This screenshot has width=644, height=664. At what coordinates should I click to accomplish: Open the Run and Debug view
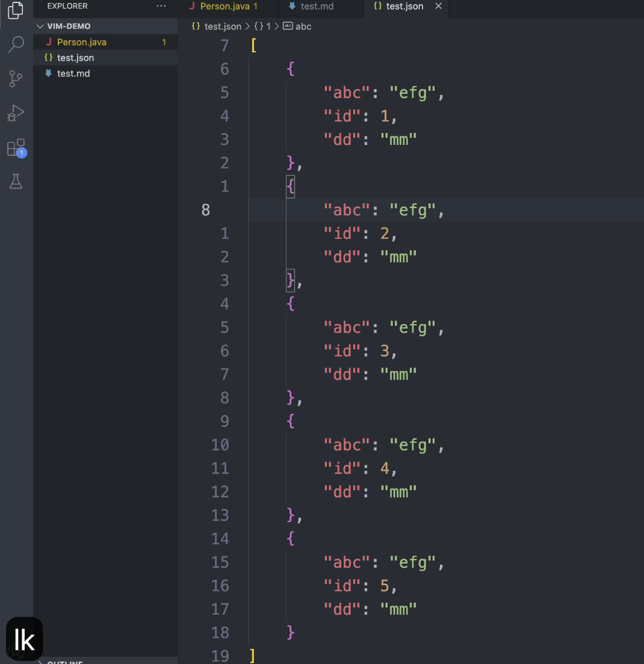pyautogui.click(x=16, y=113)
